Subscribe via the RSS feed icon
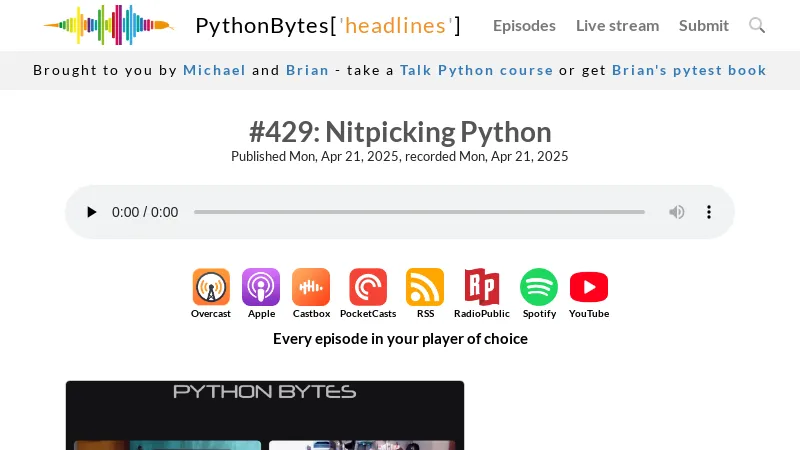800x450 pixels. click(x=425, y=287)
